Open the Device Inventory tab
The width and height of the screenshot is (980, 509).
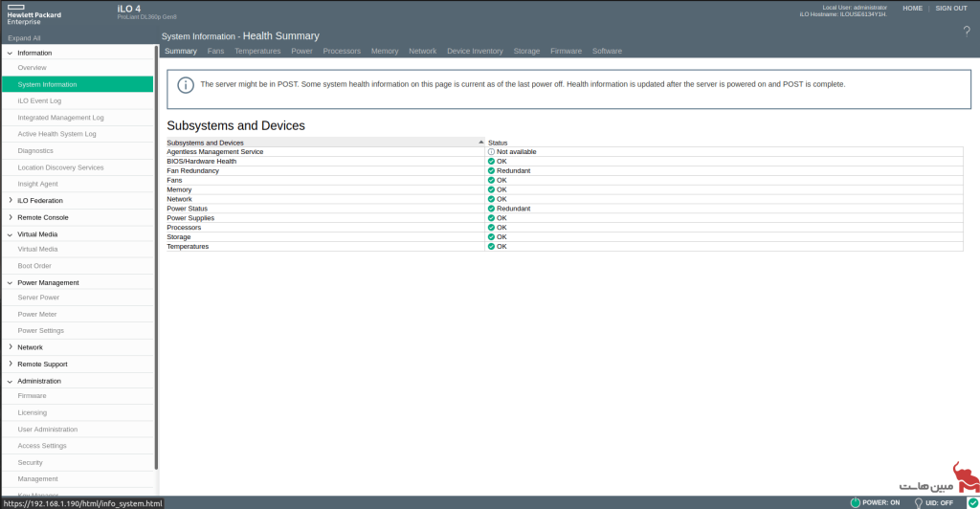pyautogui.click(x=475, y=52)
